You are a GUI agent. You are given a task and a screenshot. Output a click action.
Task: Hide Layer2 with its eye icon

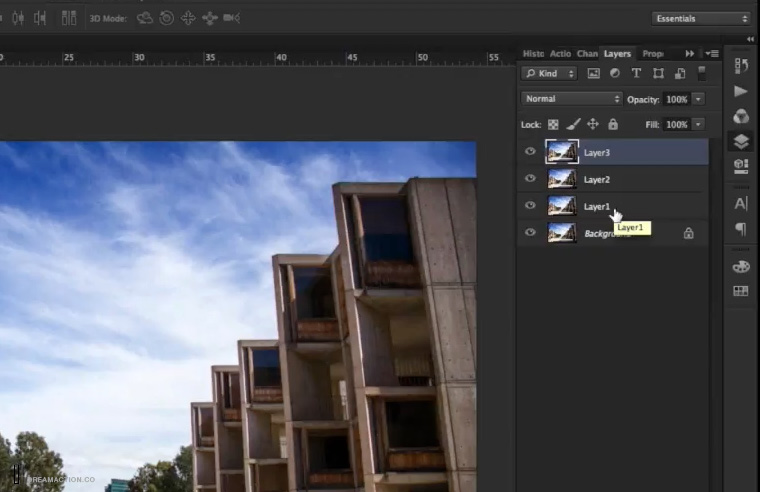coord(530,178)
